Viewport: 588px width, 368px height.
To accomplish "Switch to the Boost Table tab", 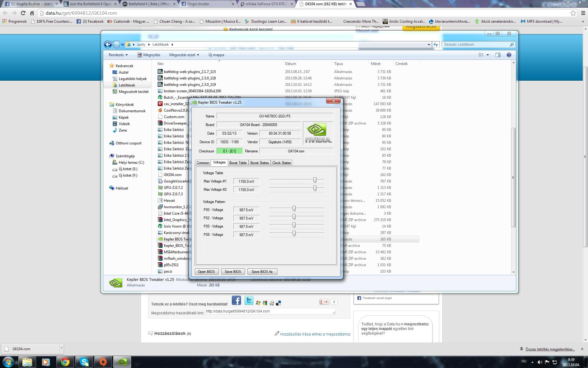I will point(238,163).
